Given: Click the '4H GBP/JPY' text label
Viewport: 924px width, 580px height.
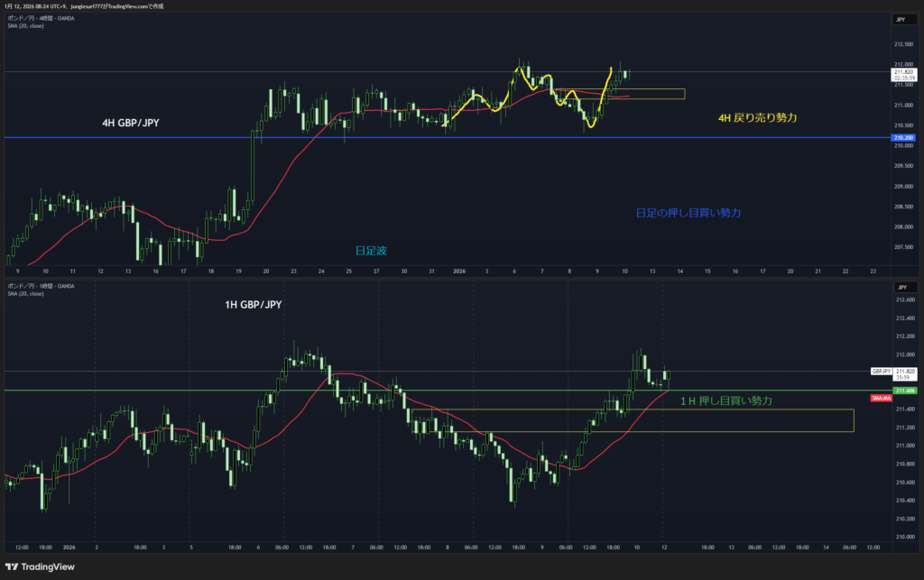Looking at the screenshot, I should [133, 121].
